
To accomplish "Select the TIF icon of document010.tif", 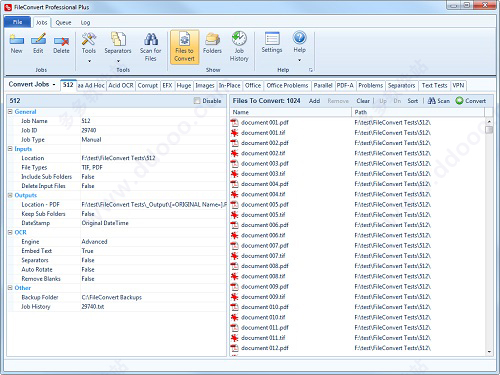I will [235, 317].
